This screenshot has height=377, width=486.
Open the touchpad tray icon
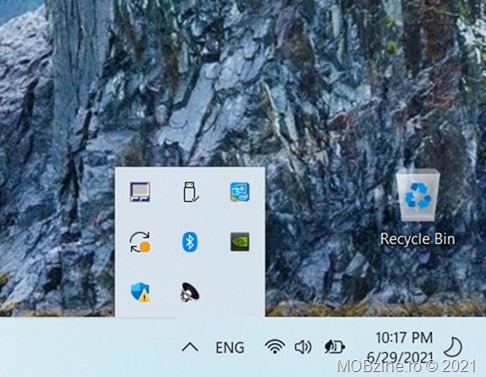140,192
